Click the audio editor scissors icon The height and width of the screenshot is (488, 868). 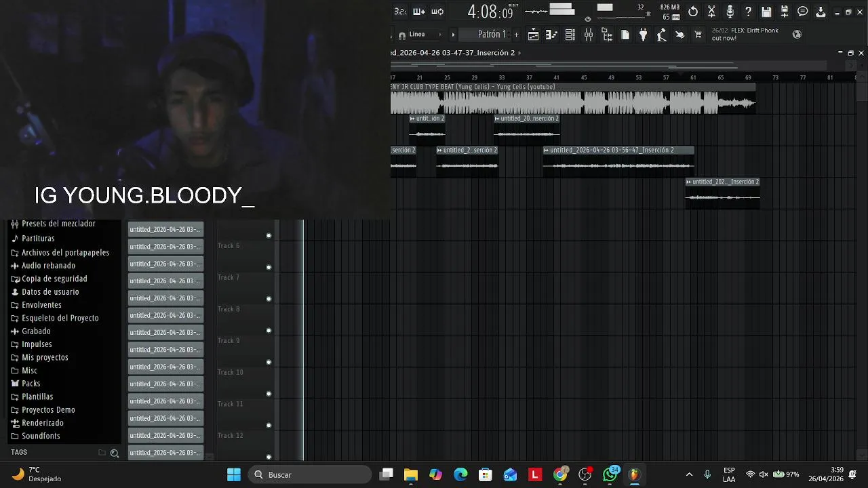point(711,12)
